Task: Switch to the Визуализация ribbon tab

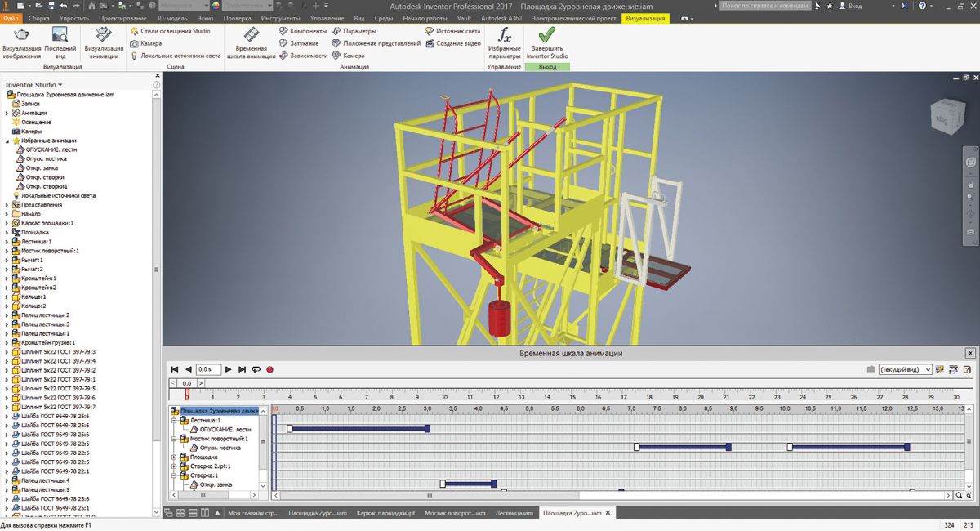Action: tap(645, 17)
